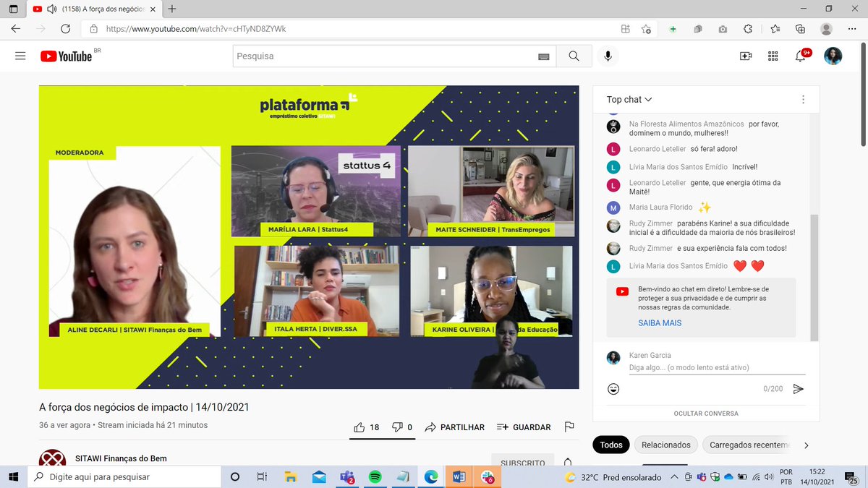View site info via the lock icon
Viewport: 868px width, 488px height.
[93, 29]
